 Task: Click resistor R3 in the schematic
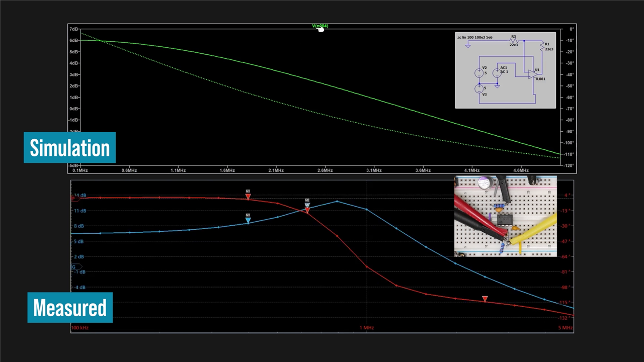point(513,41)
